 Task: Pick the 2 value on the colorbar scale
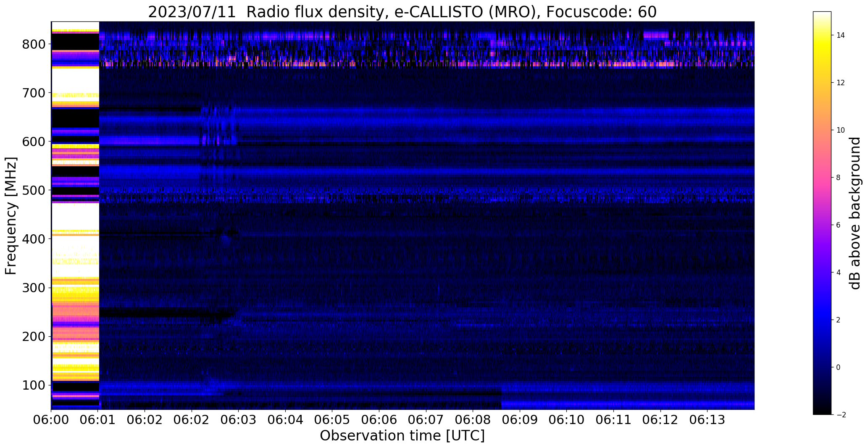838,320
